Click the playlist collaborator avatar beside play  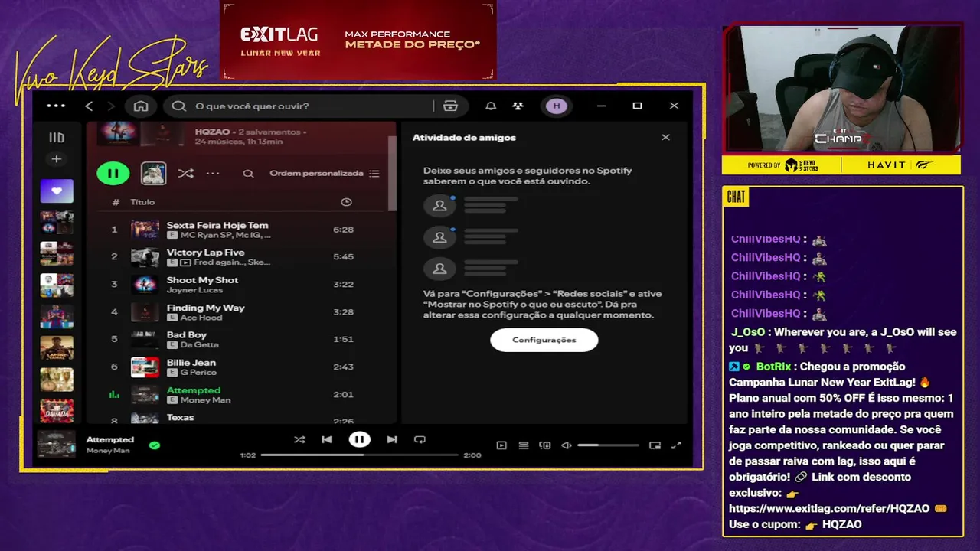click(154, 173)
